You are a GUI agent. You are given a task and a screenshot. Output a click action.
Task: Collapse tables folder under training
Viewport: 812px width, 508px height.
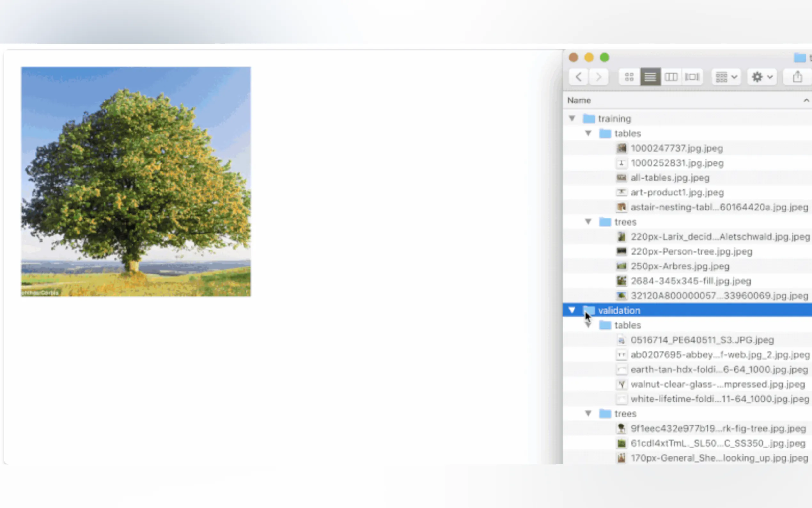tap(588, 133)
